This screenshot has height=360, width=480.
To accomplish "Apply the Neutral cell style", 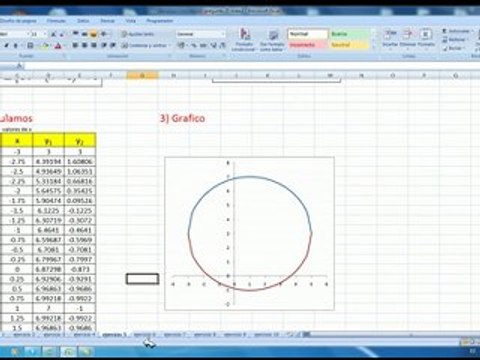I will (349, 45).
